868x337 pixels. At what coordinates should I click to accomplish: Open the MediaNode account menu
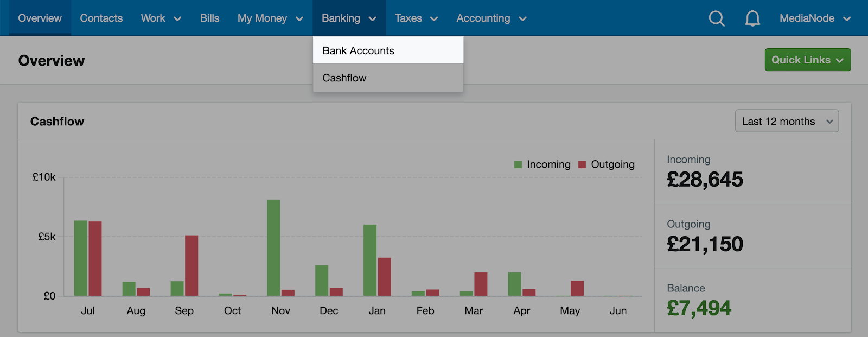pyautogui.click(x=815, y=18)
